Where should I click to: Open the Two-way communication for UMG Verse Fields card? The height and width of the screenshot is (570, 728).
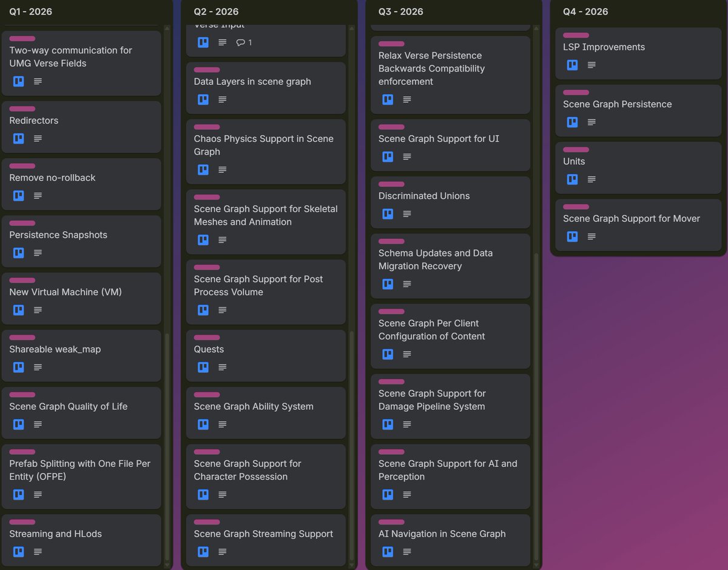tap(81, 63)
